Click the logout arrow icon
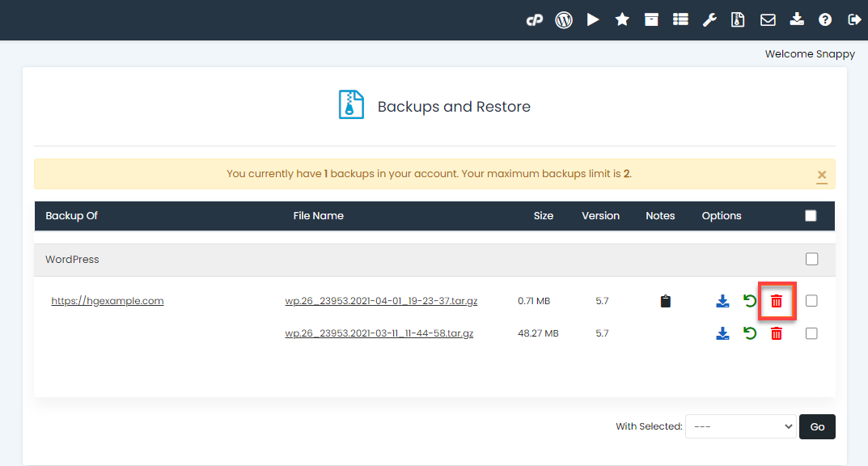868x466 pixels. coord(854,20)
